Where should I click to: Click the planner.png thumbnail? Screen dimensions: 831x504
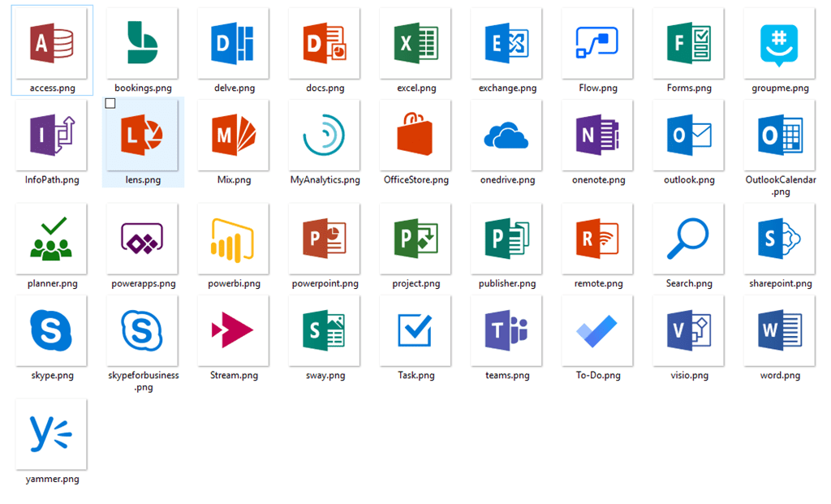(x=51, y=239)
